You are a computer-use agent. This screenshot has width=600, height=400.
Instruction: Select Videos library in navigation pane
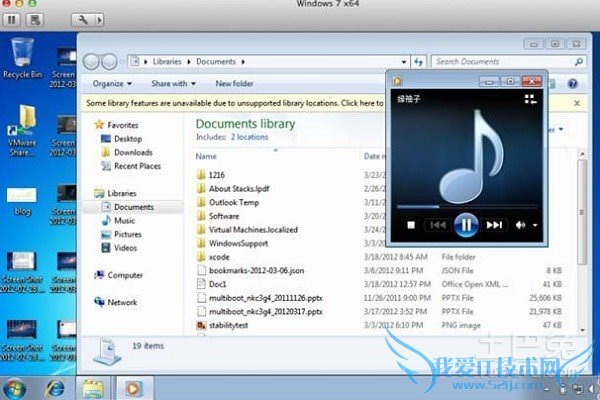(x=119, y=248)
